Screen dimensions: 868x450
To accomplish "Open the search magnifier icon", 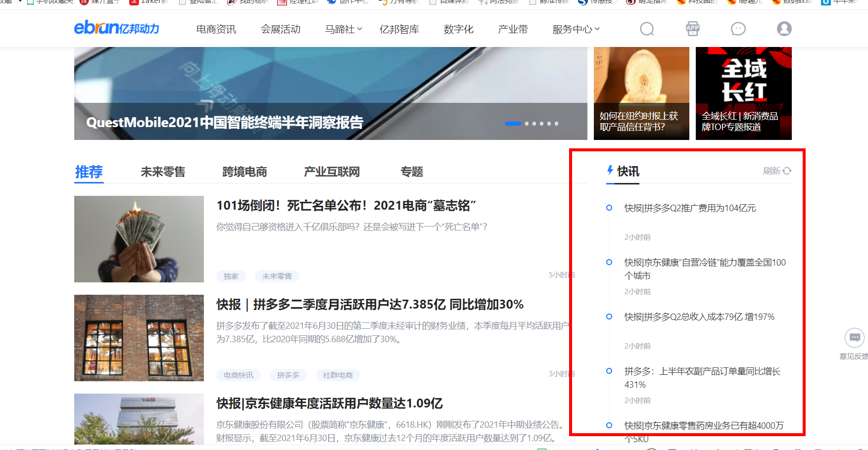I will 647,29.
